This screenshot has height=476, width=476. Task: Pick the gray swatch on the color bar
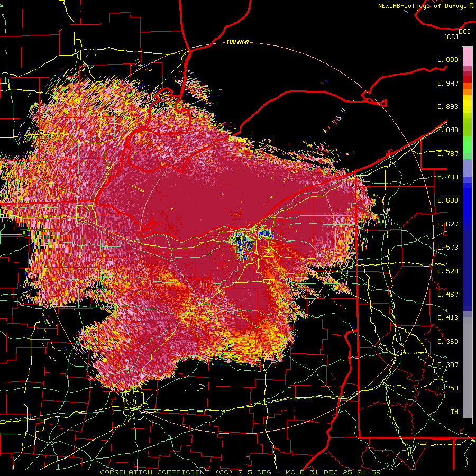tap(467, 368)
